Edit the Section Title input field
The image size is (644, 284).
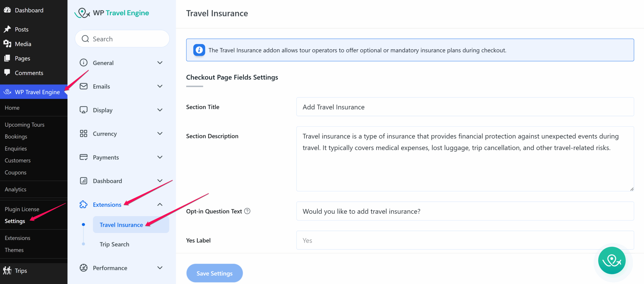(465, 107)
